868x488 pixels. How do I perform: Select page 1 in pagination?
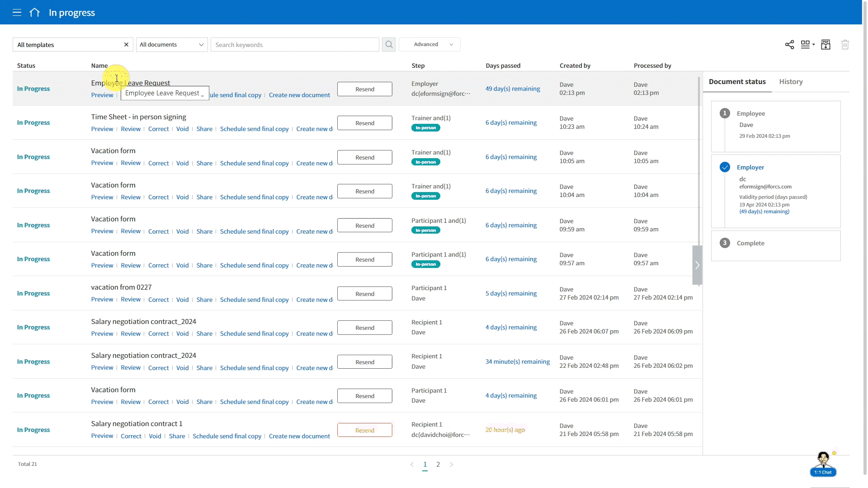(425, 465)
